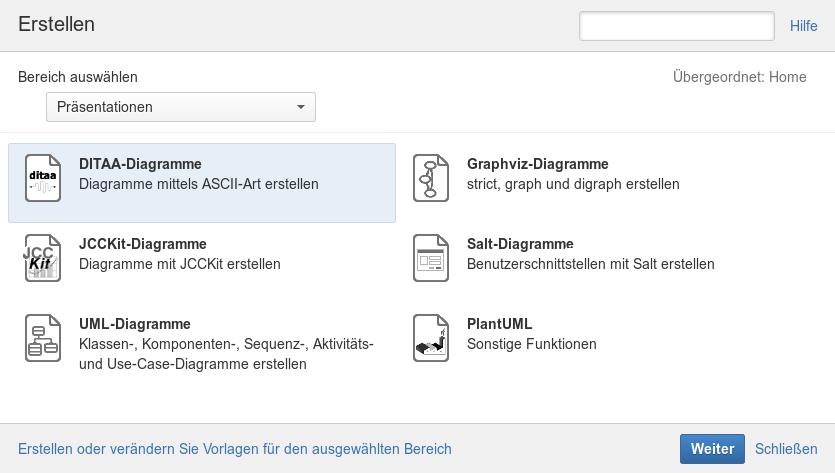835x473 pixels.
Task: Open the Hilfe link
Action: point(804,26)
